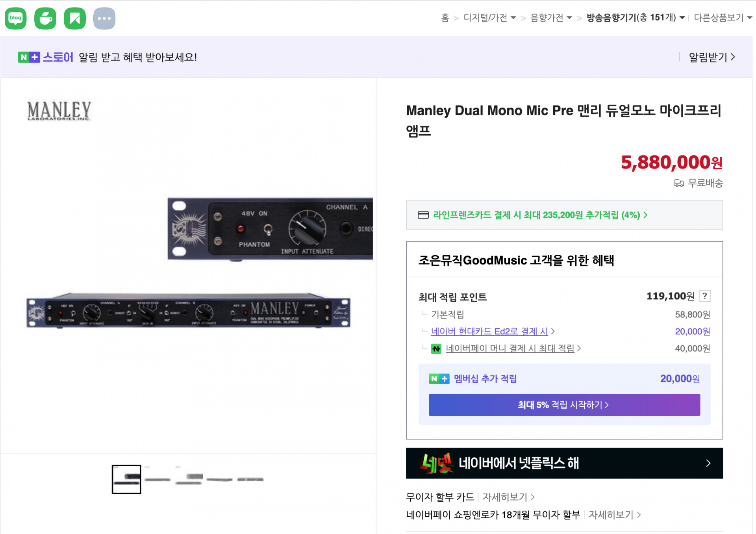Click 알림받기 notification link
756x534 pixels.
pos(712,57)
